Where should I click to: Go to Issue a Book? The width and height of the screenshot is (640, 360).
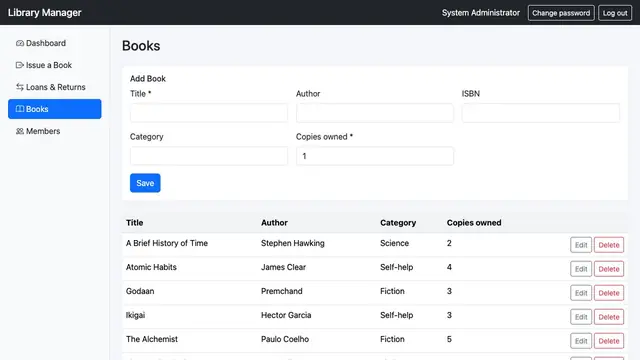tap(55, 65)
